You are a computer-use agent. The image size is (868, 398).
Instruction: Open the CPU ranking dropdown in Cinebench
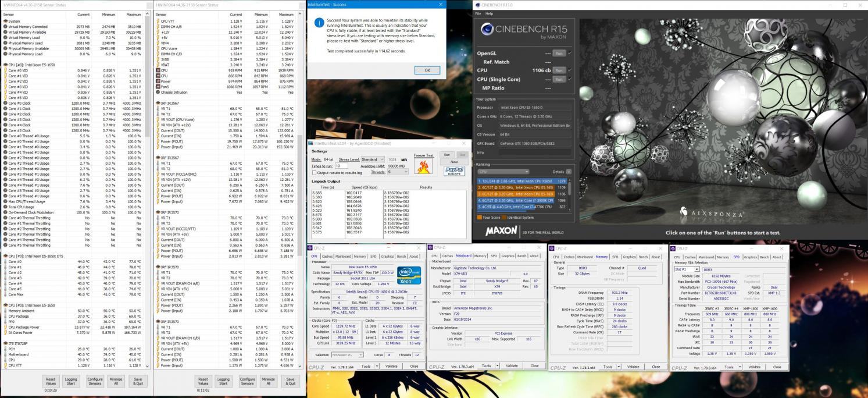pyautogui.click(x=503, y=172)
